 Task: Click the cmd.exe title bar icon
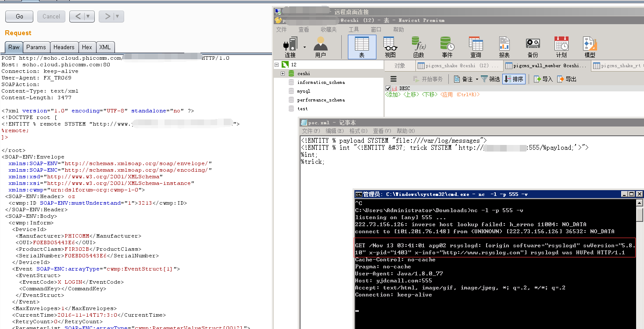(358, 194)
